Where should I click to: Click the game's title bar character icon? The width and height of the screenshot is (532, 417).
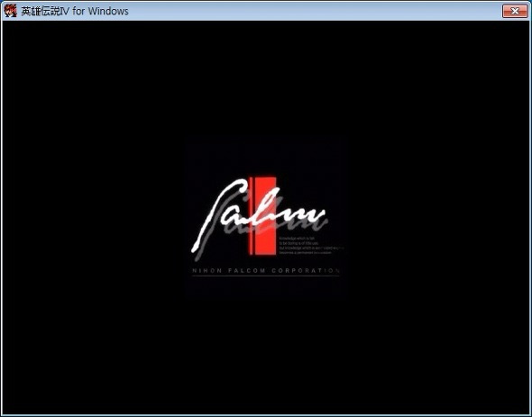pos(10,11)
